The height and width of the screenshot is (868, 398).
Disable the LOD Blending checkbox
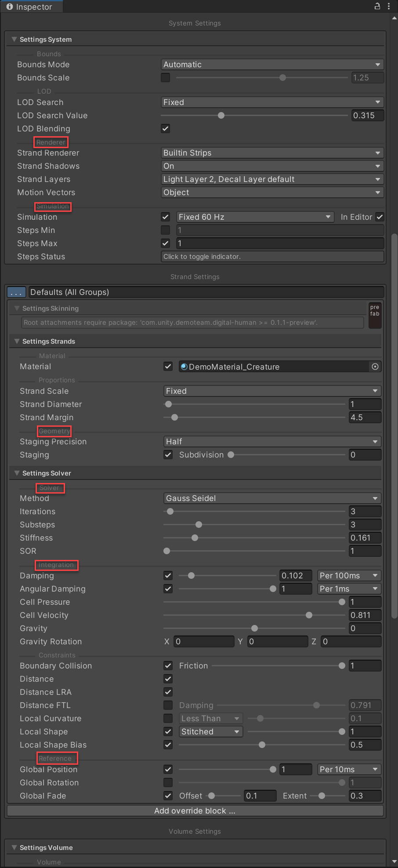166,129
